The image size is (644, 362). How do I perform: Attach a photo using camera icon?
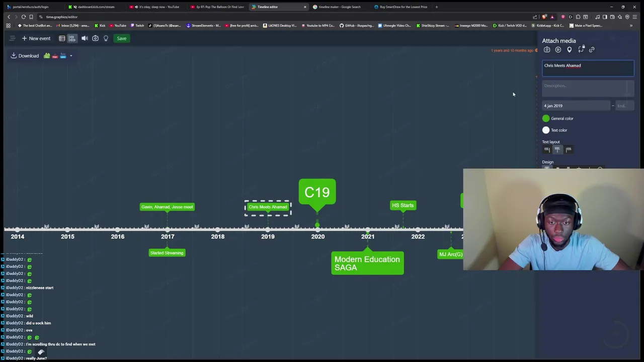[547, 50]
